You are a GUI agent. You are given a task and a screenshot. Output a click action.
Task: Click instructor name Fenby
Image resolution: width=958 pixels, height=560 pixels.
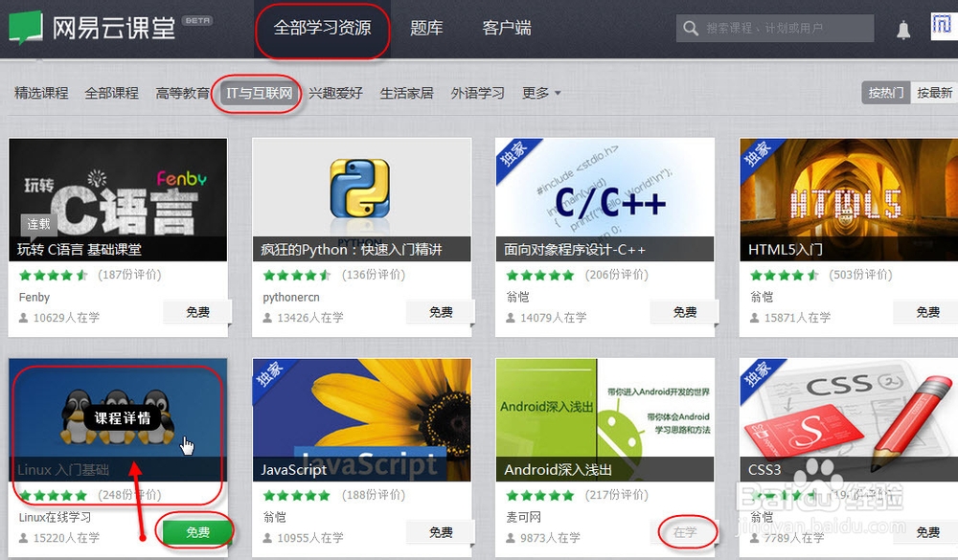click(34, 298)
